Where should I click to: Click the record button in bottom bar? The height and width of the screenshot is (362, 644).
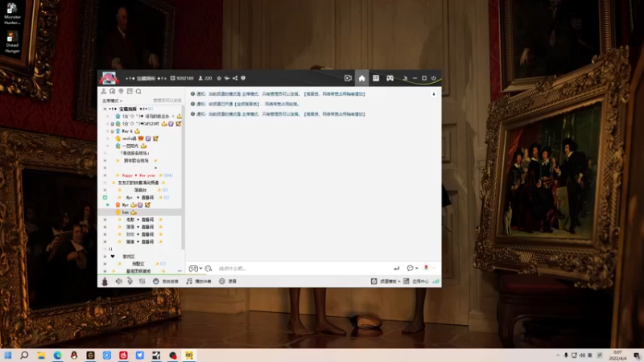tap(228, 281)
